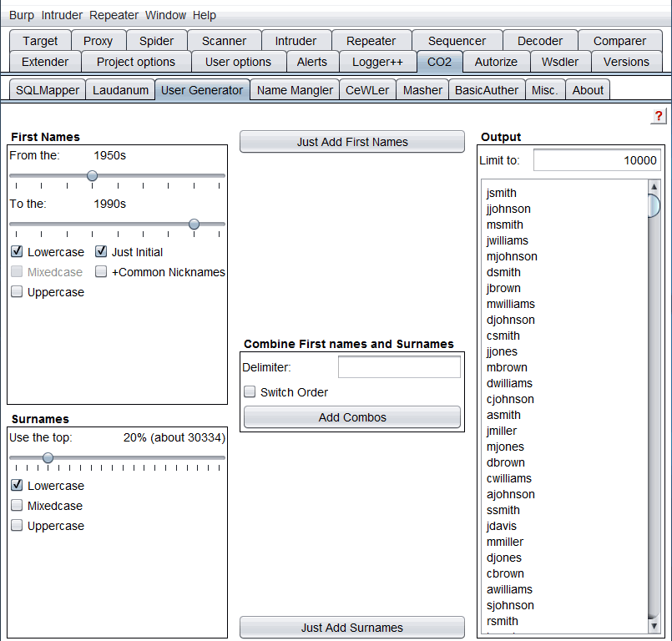Toggle the Surnames Lowercase checkbox
672x641 pixels.
click(x=17, y=486)
